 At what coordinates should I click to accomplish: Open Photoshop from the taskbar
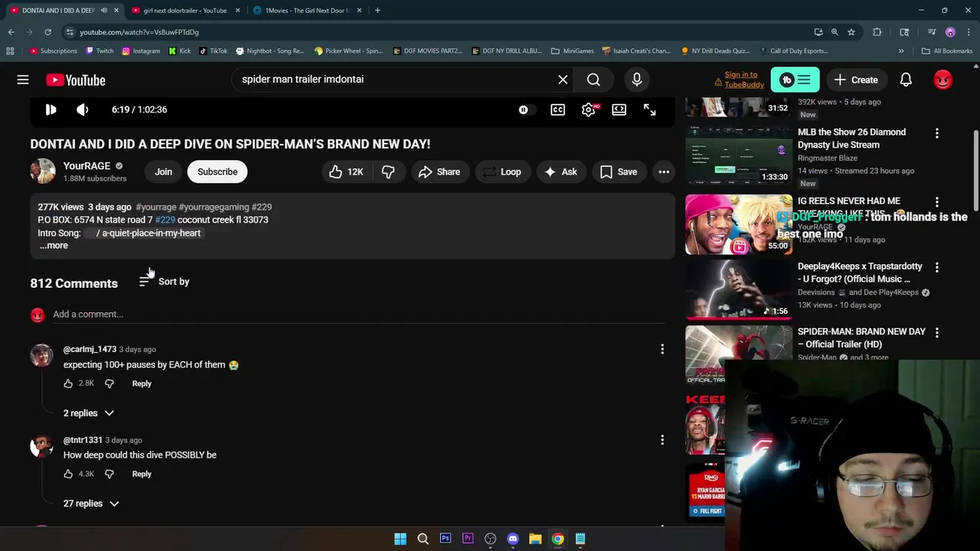(445, 539)
